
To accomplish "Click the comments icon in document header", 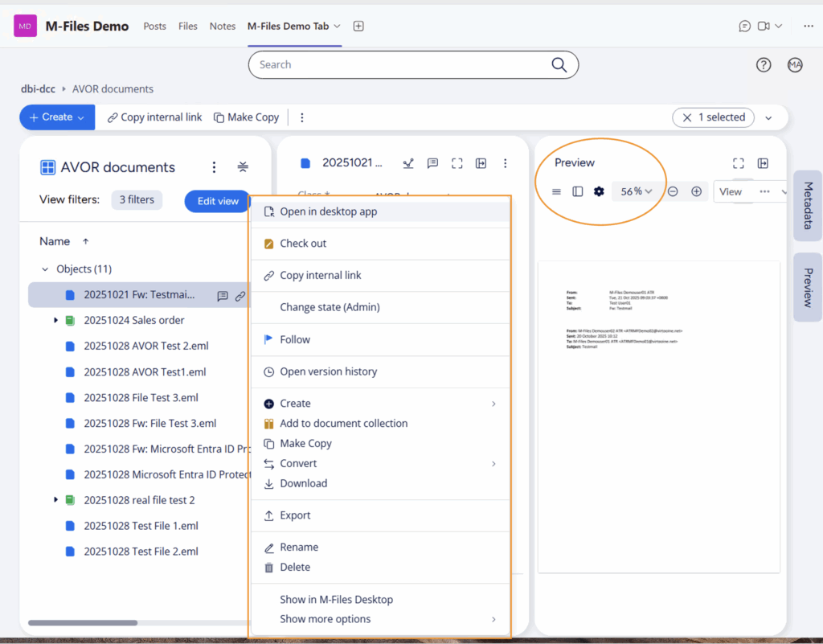I will 432,163.
